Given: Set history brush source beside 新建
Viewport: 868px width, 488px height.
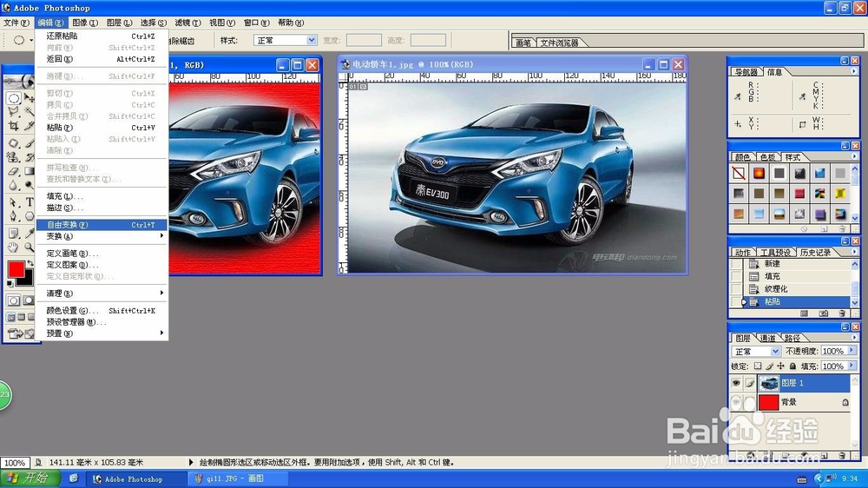Looking at the screenshot, I should click(x=736, y=264).
